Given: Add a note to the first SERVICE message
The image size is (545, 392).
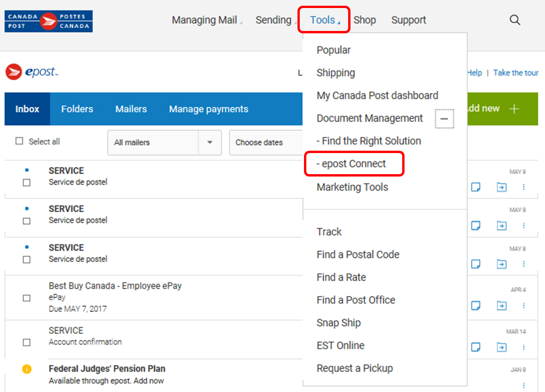Looking at the screenshot, I should [x=476, y=186].
